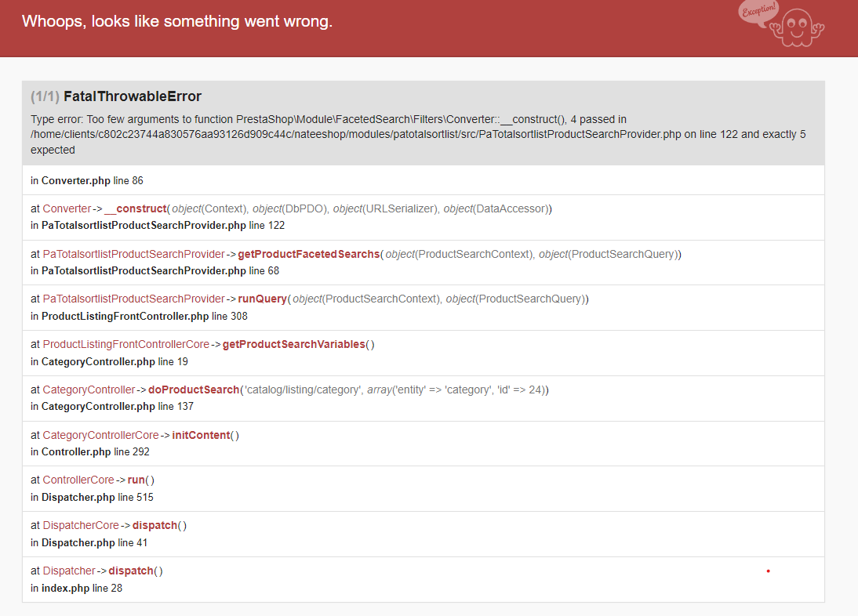The image size is (858, 616).
Task: Click ControllerCore class link
Action: [x=78, y=480]
